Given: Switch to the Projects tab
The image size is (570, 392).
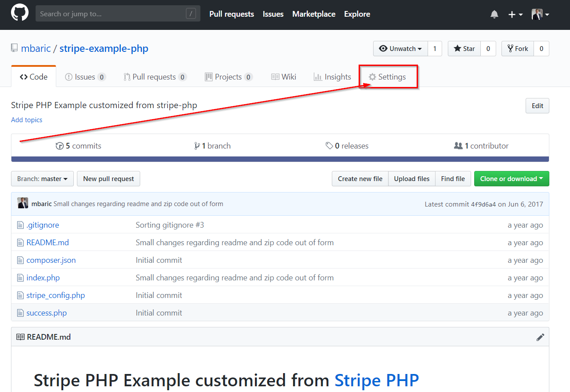Looking at the screenshot, I should click(x=229, y=77).
